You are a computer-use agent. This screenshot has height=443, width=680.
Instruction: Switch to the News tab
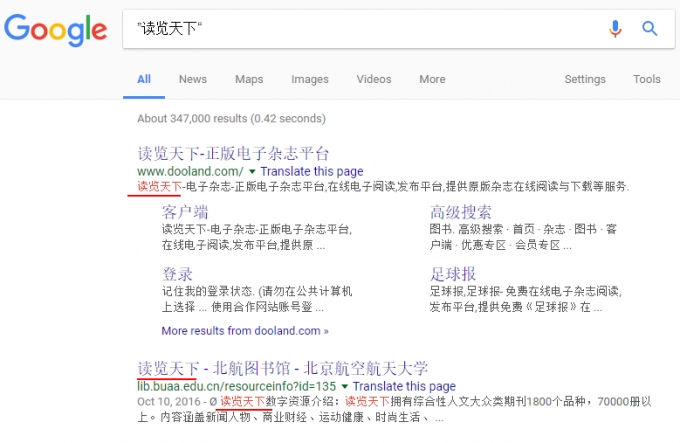tap(193, 79)
